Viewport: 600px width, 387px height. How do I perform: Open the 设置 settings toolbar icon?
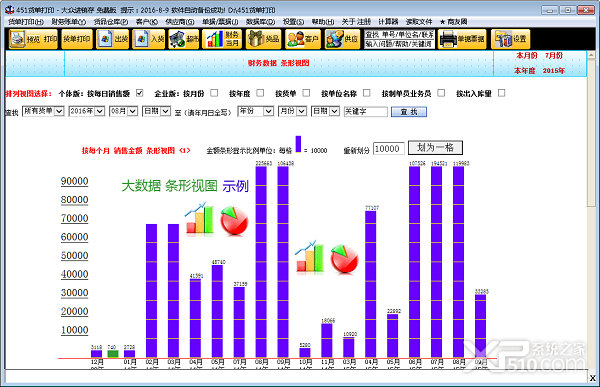tap(511, 39)
